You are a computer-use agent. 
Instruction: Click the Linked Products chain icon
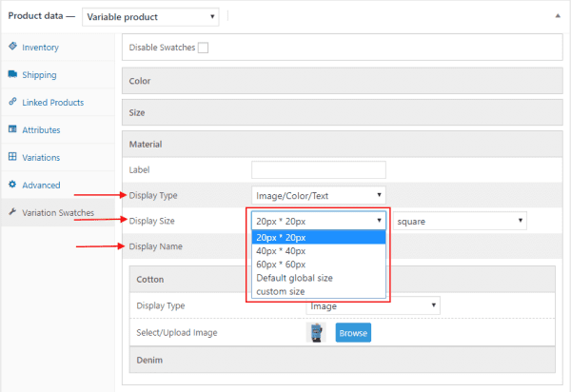(x=12, y=102)
